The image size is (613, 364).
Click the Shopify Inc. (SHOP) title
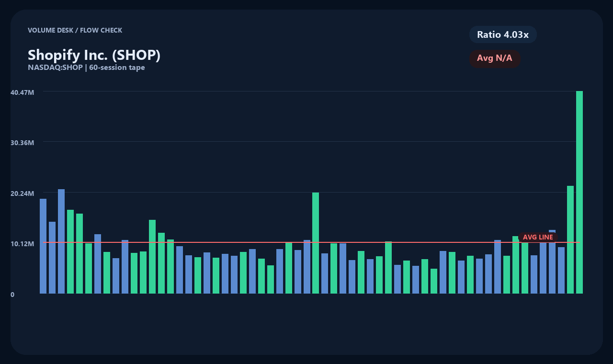94,55
